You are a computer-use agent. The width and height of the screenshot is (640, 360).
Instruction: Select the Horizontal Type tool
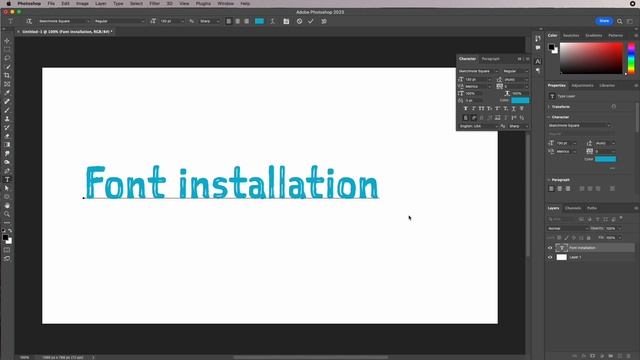(7, 180)
